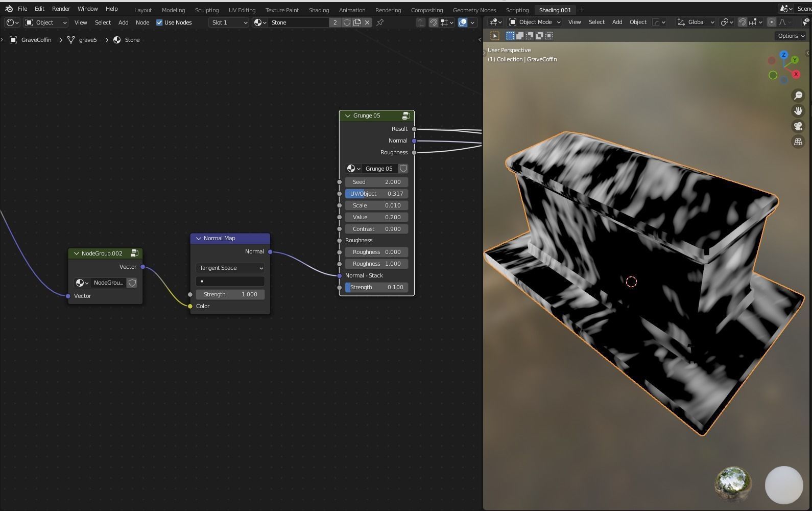The height and width of the screenshot is (511, 812).
Task: Switch to the Geometry Nodes workspace tab
Action: tap(474, 10)
